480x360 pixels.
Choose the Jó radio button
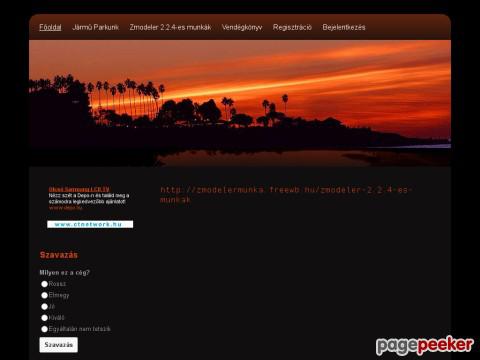pyautogui.click(x=44, y=307)
